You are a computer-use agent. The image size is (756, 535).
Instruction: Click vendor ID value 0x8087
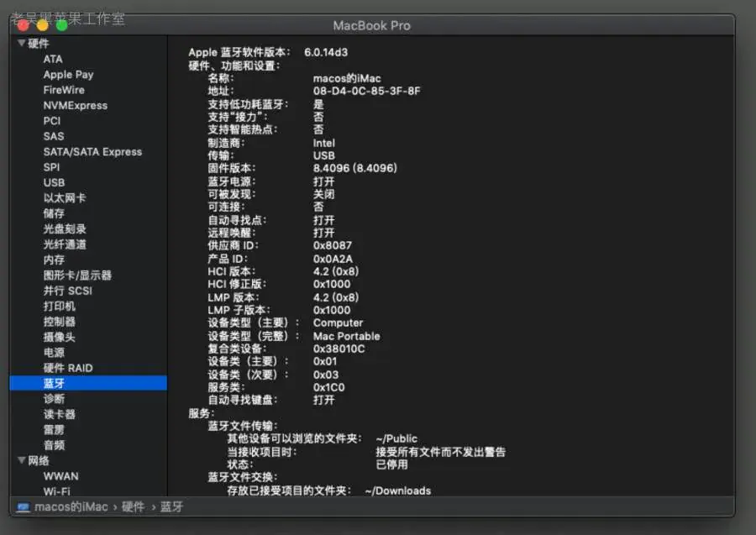click(332, 245)
